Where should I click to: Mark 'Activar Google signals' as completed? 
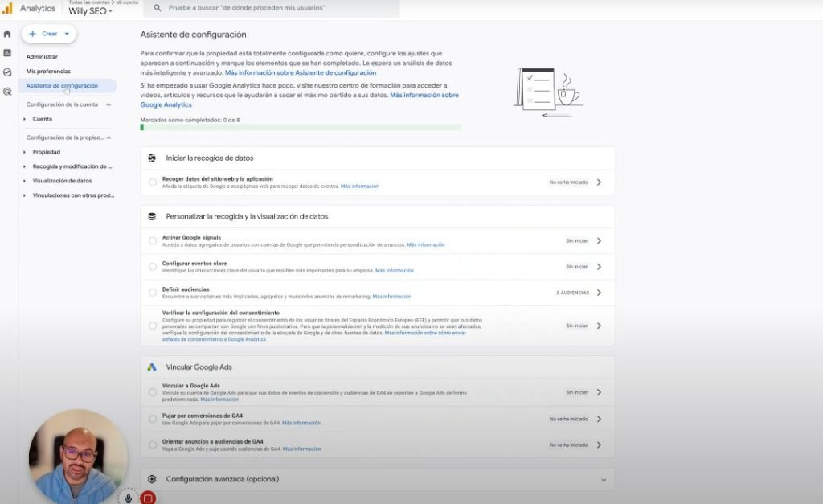(x=152, y=240)
